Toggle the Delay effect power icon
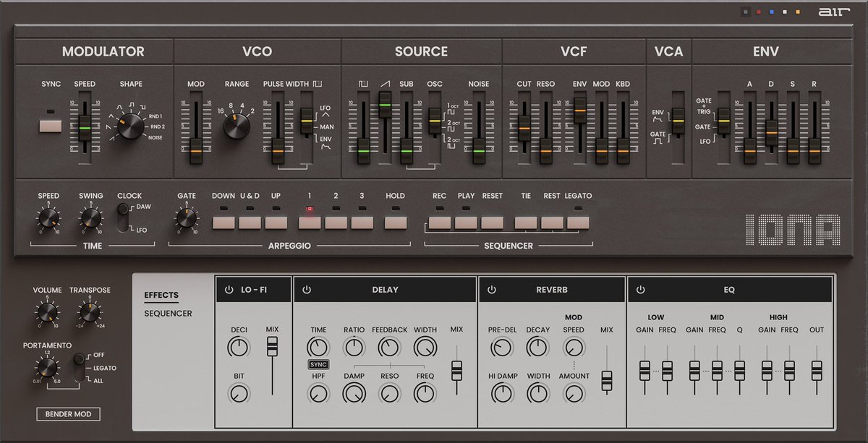This screenshot has width=868, height=443. click(307, 288)
